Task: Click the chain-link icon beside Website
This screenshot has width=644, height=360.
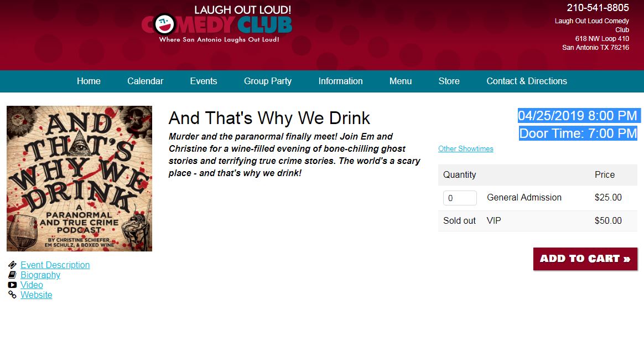Action: (12, 295)
